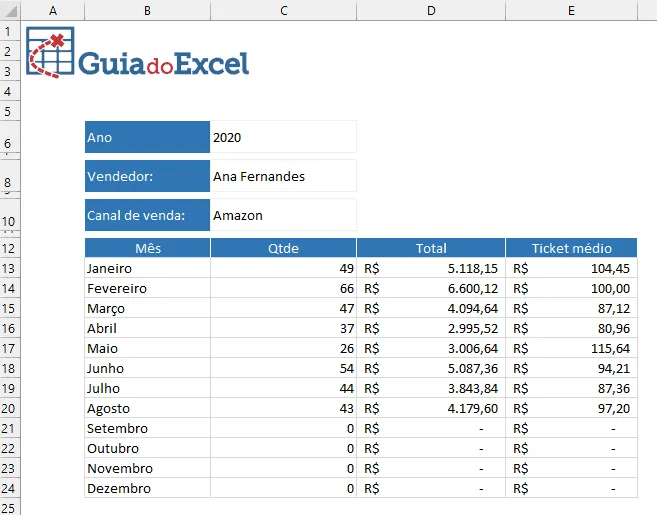Select row 25 header

click(x=9, y=507)
